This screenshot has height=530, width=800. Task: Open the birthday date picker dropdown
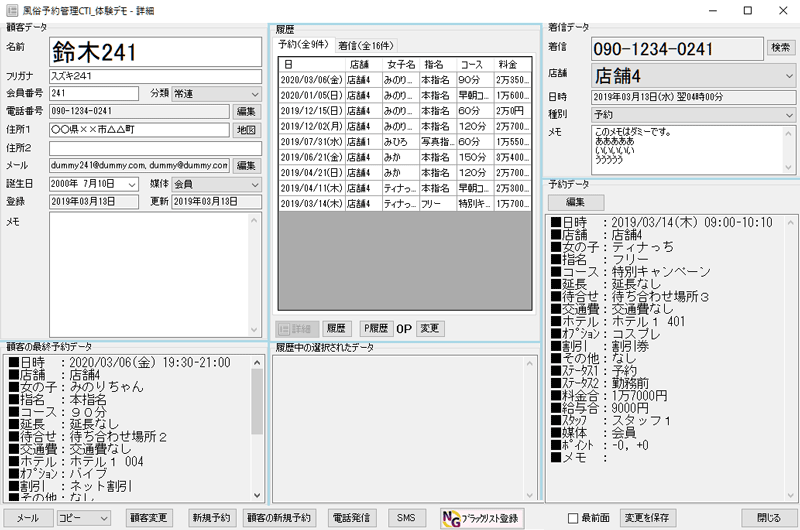coord(132,184)
